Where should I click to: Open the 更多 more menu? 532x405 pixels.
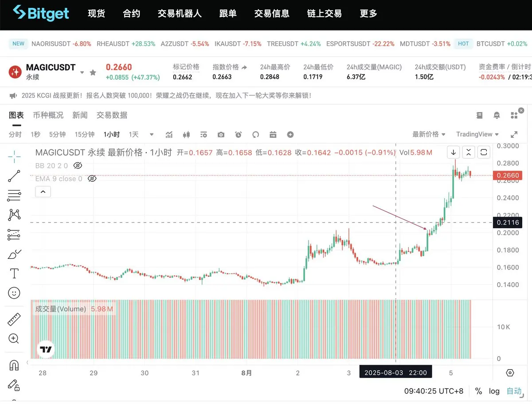point(368,14)
